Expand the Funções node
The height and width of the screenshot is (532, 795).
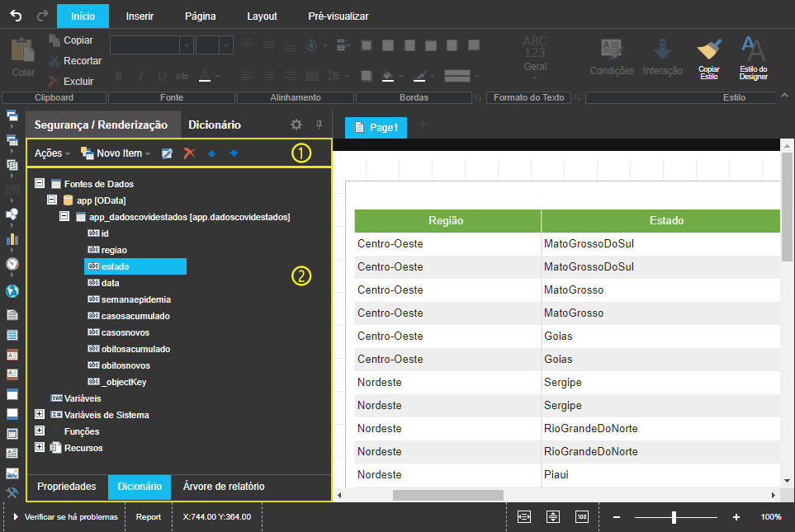click(40, 431)
